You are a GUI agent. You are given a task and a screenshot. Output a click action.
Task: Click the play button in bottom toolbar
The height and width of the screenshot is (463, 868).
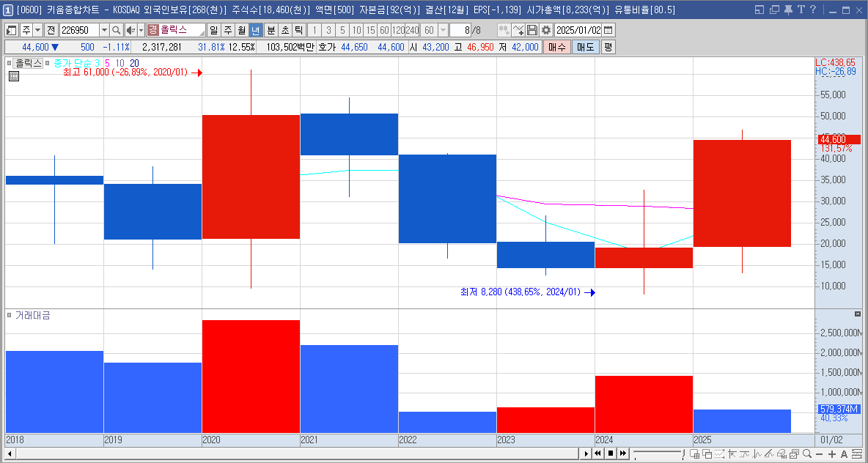(x=586, y=453)
